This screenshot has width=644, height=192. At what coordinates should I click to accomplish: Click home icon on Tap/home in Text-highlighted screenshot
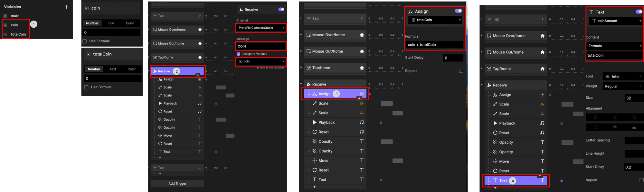tap(543, 69)
